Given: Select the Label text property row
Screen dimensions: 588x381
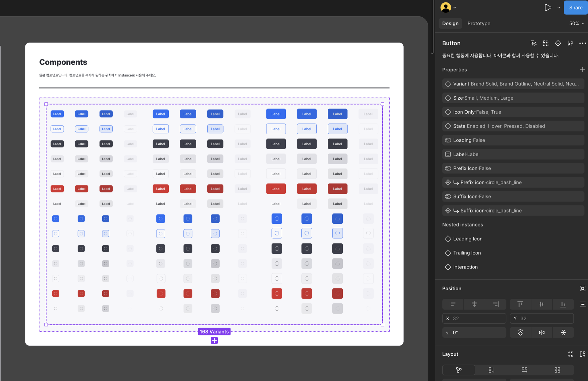Looking at the screenshot, I should tap(513, 154).
